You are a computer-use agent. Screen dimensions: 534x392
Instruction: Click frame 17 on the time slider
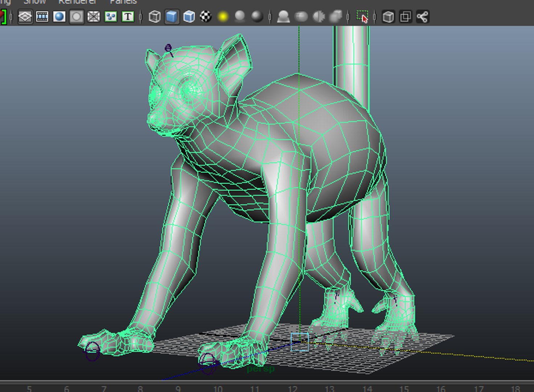(478, 389)
